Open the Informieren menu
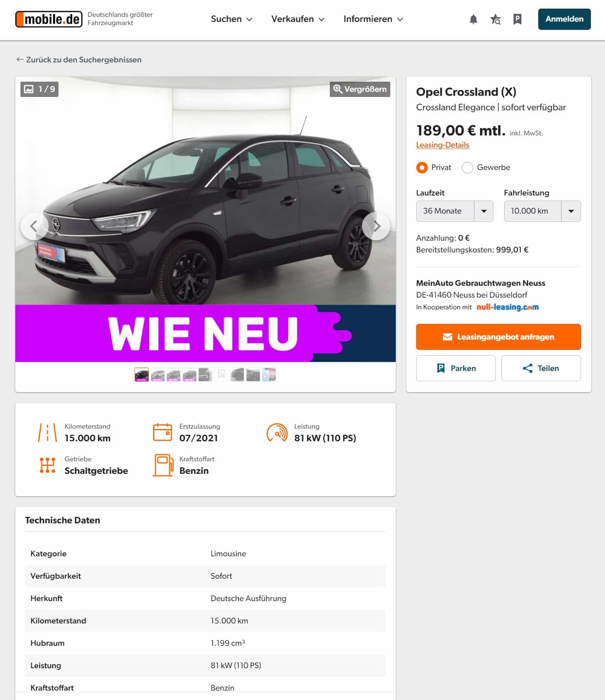Screen dimensions: 605x700 pos(373,19)
